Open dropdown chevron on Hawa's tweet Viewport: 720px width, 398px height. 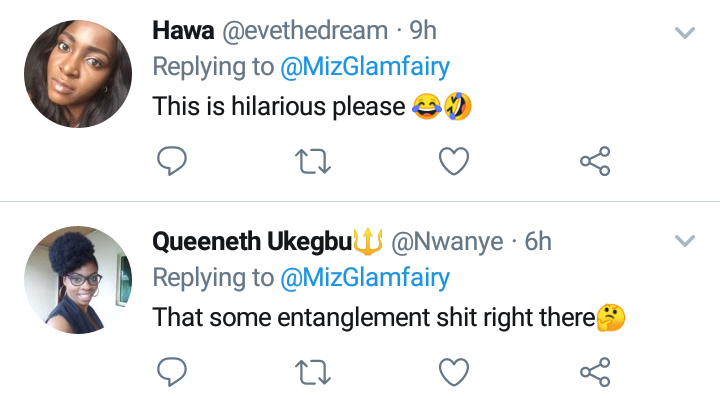point(685,33)
